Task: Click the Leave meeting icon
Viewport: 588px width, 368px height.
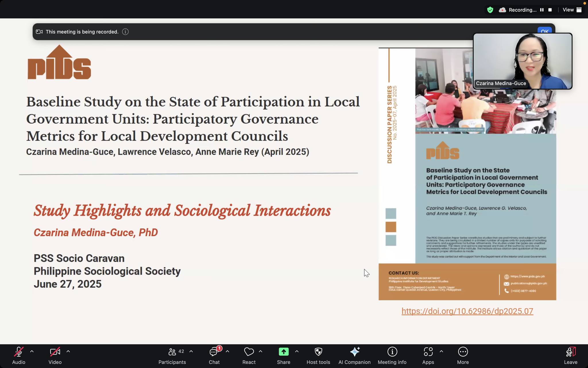Action: point(571,352)
